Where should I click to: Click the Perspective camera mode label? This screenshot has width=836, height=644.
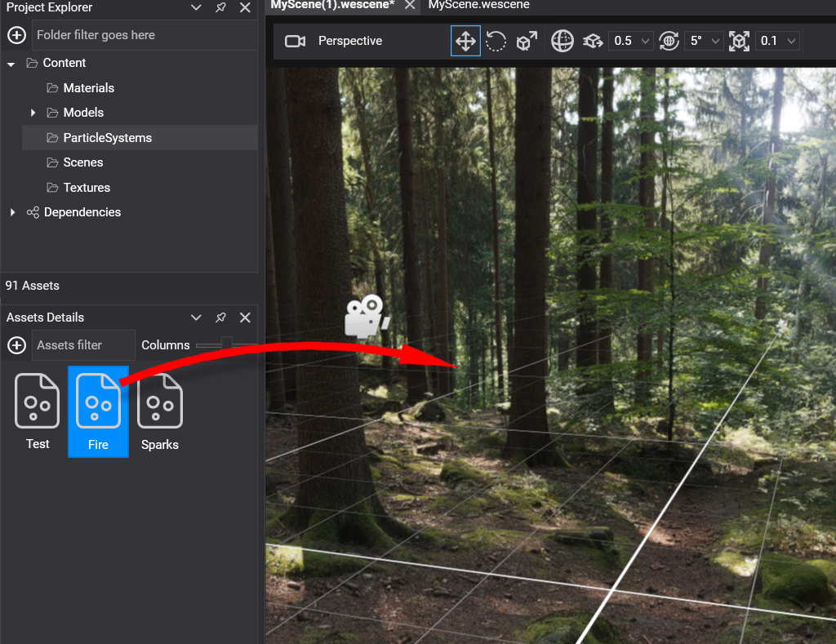pos(350,41)
